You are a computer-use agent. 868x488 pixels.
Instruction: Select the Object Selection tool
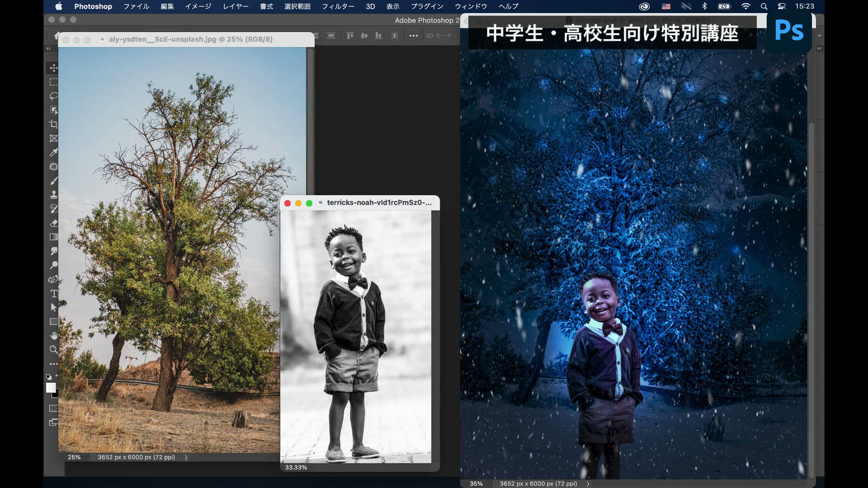(53, 110)
